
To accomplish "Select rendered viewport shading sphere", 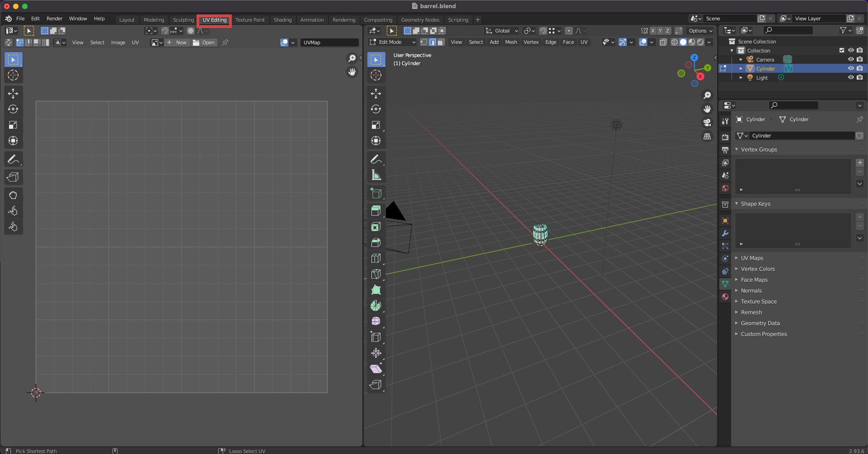I will [x=700, y=42].
